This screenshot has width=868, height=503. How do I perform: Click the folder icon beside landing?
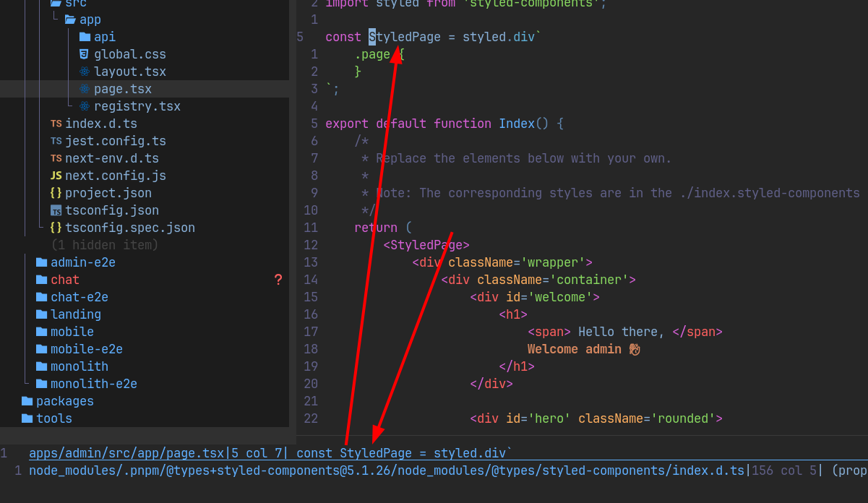click(42, 314)
